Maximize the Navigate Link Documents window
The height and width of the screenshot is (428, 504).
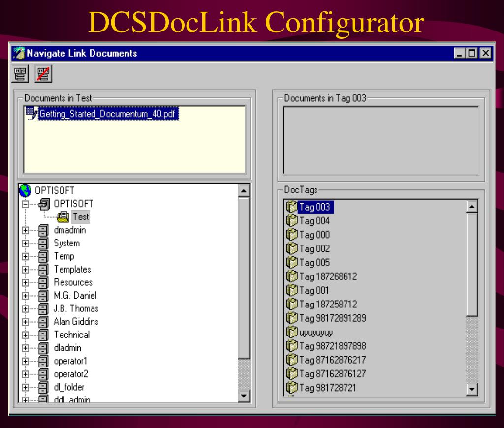pyautogui.click(x=472, y=53)
